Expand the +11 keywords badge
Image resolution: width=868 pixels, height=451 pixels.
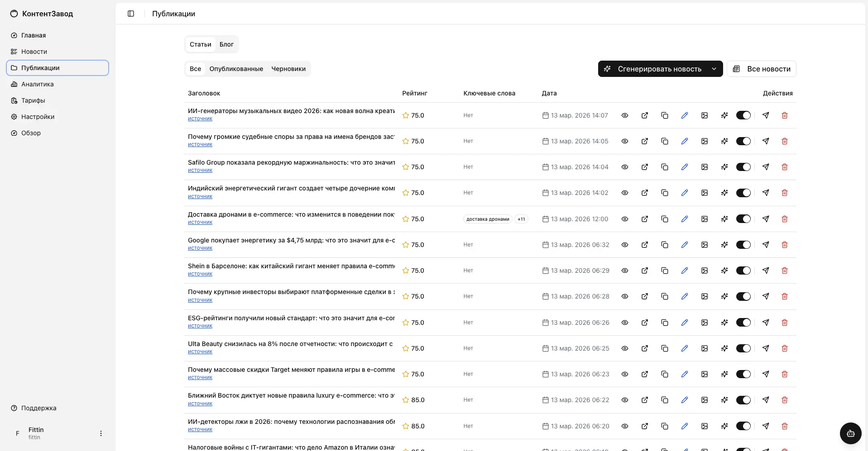click(x=521, y=219)
